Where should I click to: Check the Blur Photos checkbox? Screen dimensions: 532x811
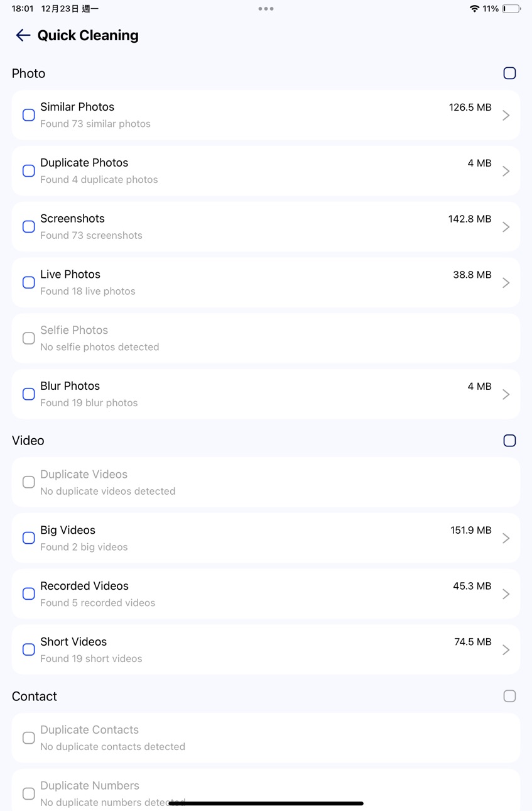[29, 394]
